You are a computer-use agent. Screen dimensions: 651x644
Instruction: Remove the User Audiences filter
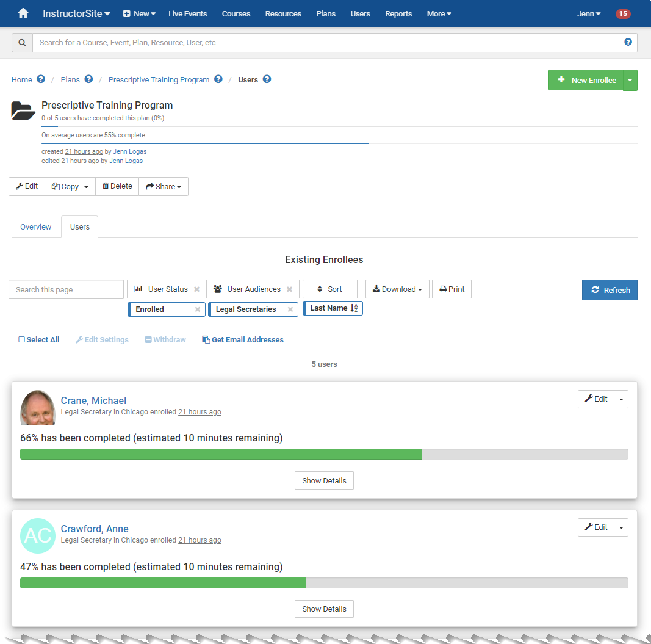(x=289, y=289)
